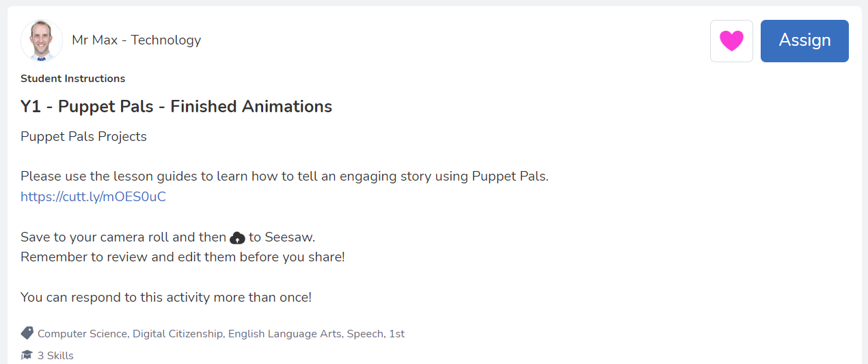Screen dimensions: 868x364
Task: Click the Y1 - Puppet Pals activity title
Action: (176, 107)
